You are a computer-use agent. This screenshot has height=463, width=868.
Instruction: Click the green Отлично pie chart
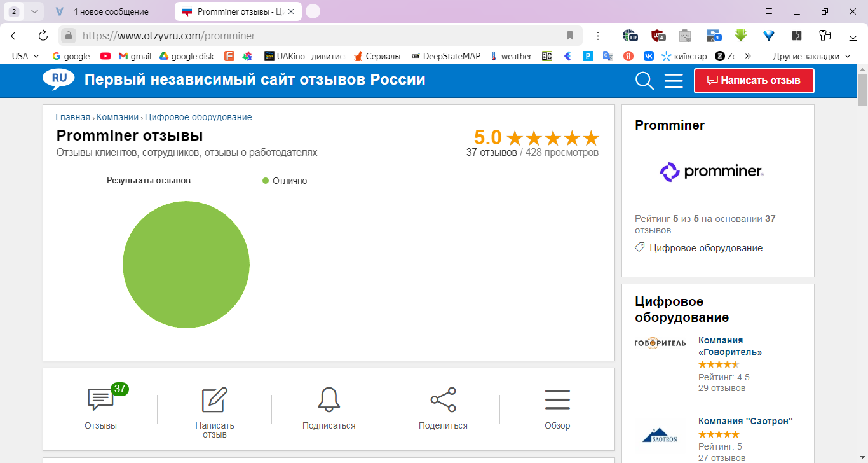[x=186, y=265]
